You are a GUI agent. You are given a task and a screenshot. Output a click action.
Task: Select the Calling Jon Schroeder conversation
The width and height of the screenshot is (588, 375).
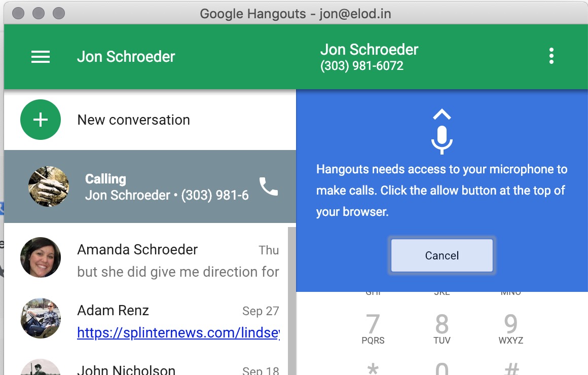pyautogui.click(x=150, y=186)
